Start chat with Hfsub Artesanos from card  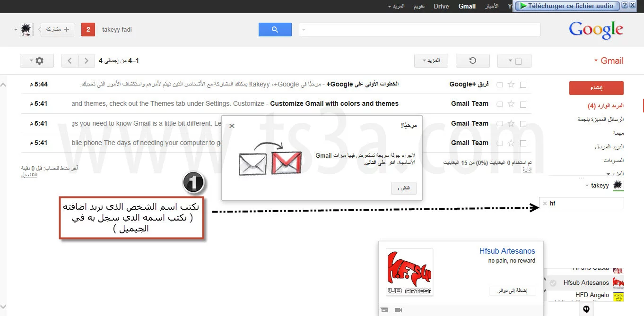pyautogui.click(x=384, y=310)
